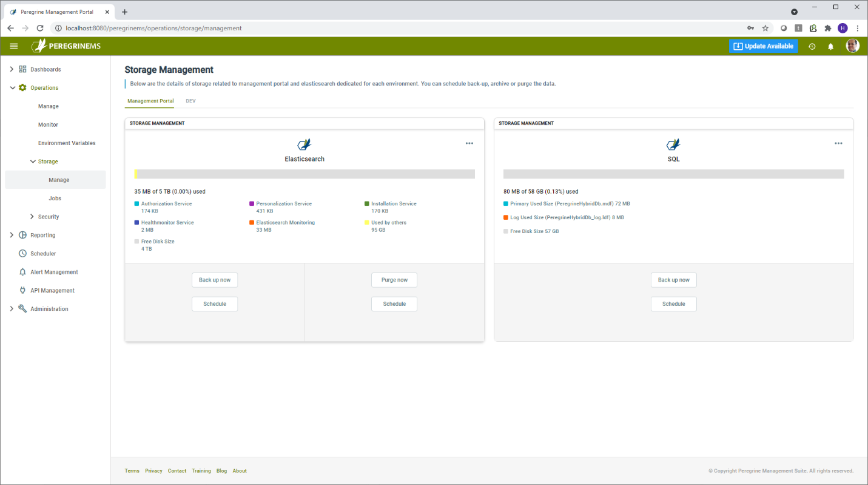Viewport: 868px width, 485px height.
Task: Click the Log Used Size orange swatch
Action: pyautogui.click(x=506, y=217)
